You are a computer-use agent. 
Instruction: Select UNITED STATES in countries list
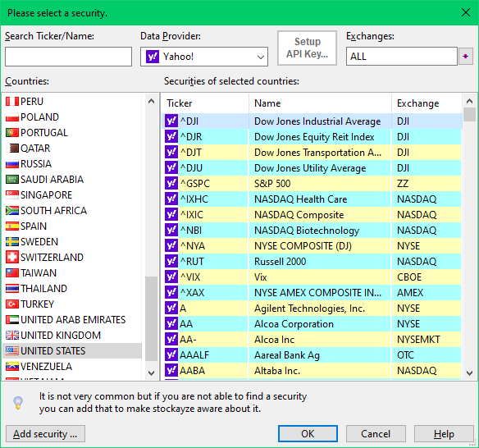72,351
